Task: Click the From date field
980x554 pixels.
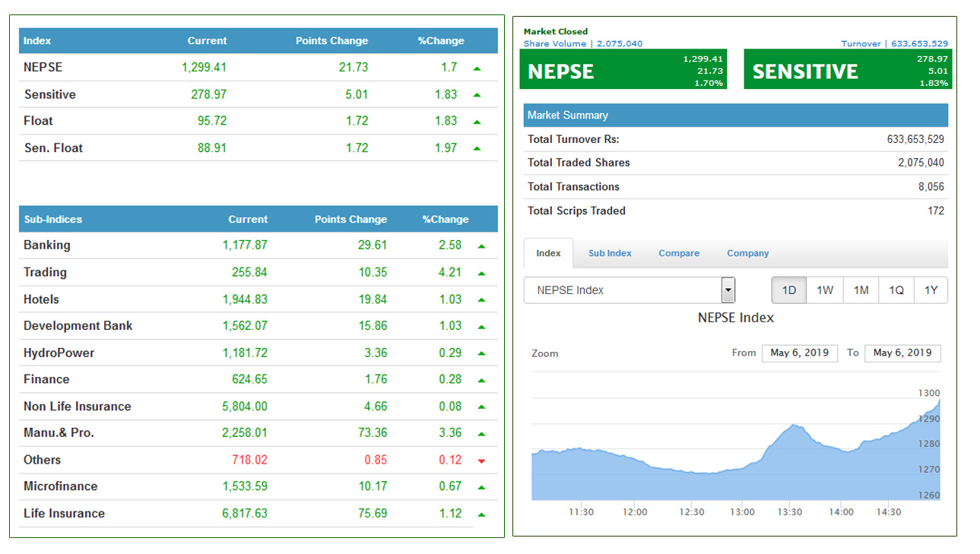Action: [800, 353]
